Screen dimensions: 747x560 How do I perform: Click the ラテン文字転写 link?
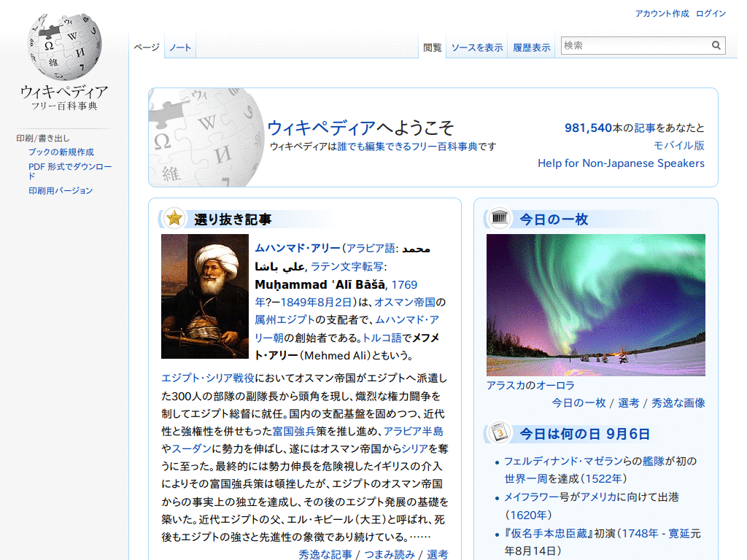347,266
